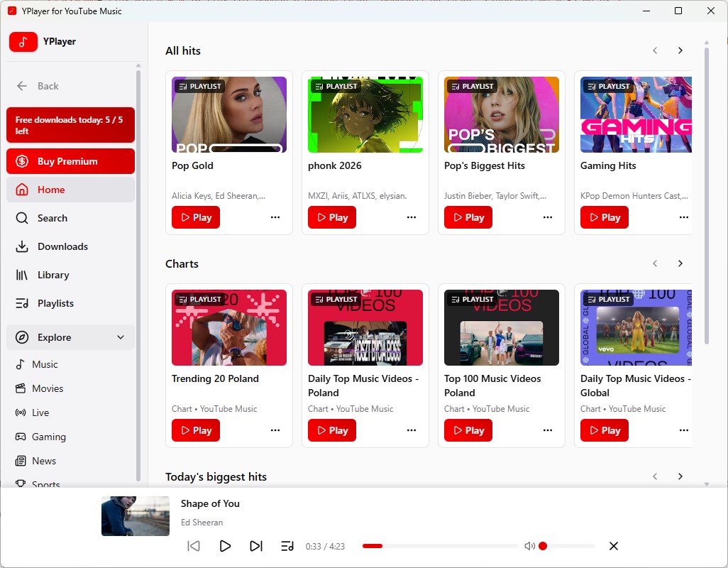Open the Gaming Hits cover image
The image size is (728, 568).
point(636,115)
